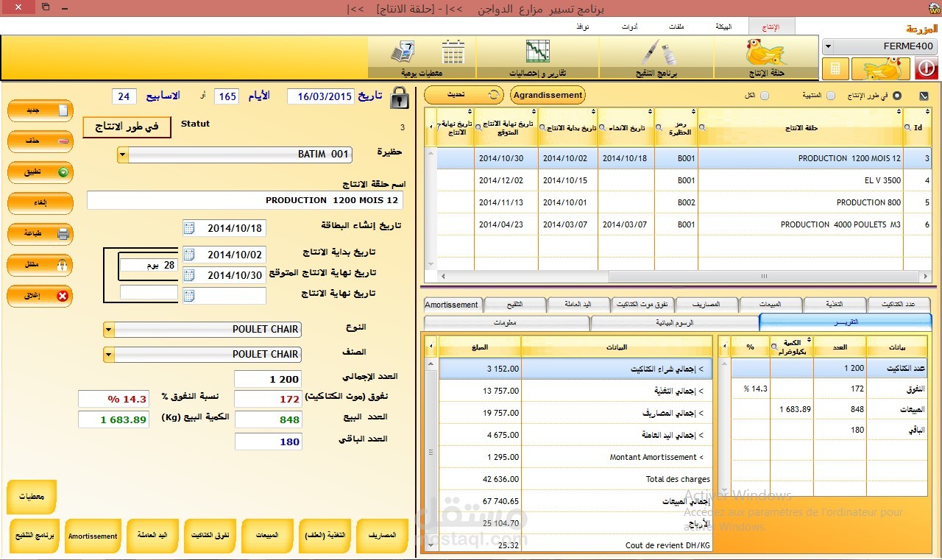
Task: Switch to the التقرير tab
Action: click(846, 322)
